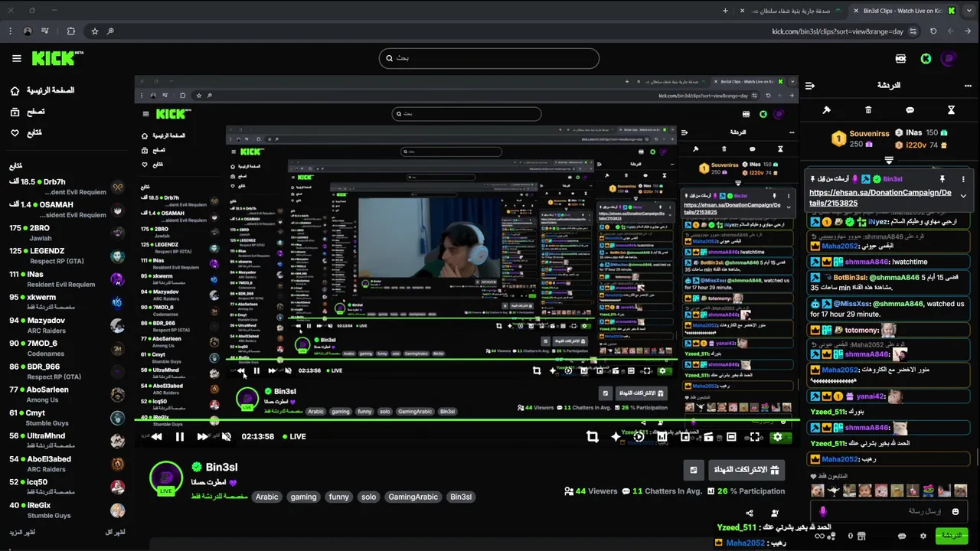Open LEGENDZ channel in sidebar
980x551 pixels.
click(67, 256)
